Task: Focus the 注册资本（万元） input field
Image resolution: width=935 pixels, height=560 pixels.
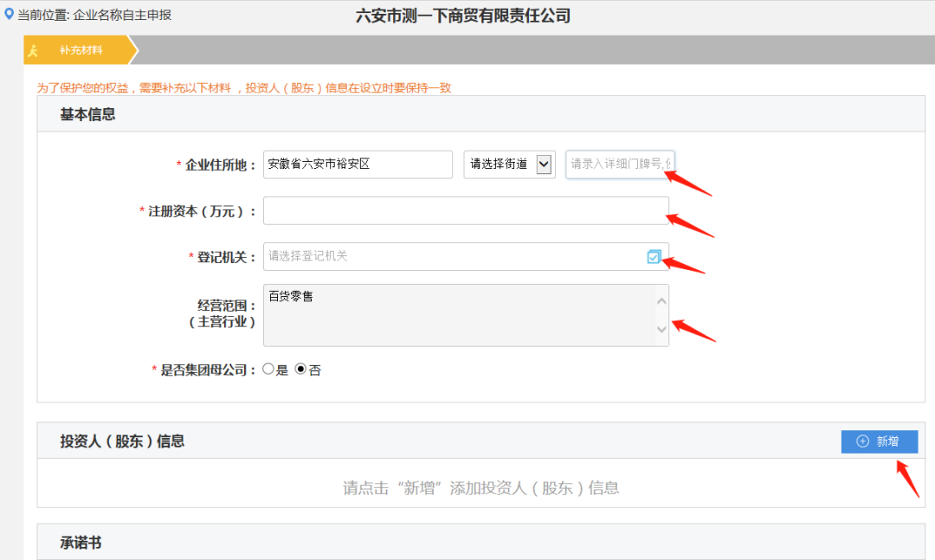Action: tap(466, 211)
